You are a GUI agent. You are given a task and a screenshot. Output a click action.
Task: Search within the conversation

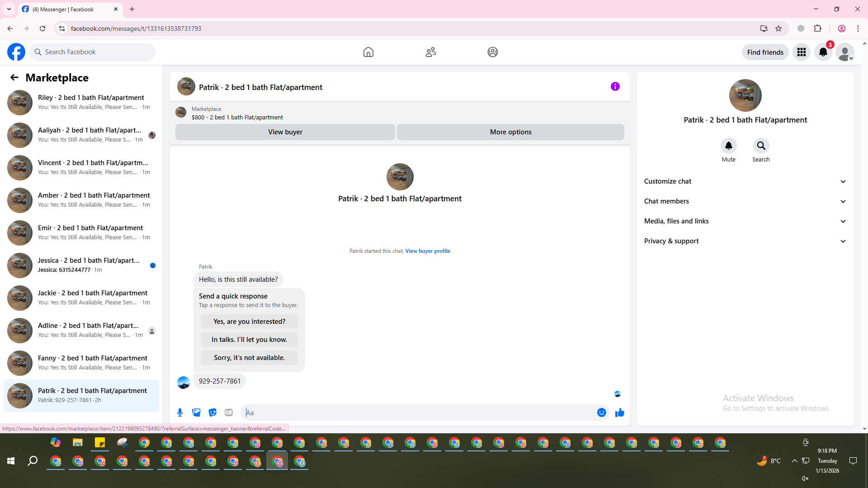click(761, 146)
